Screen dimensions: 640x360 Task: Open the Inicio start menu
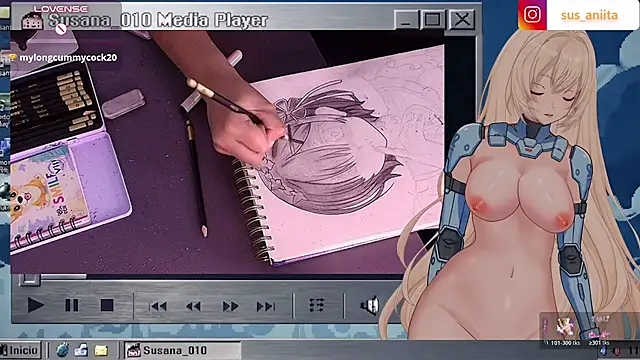point(20,350)
